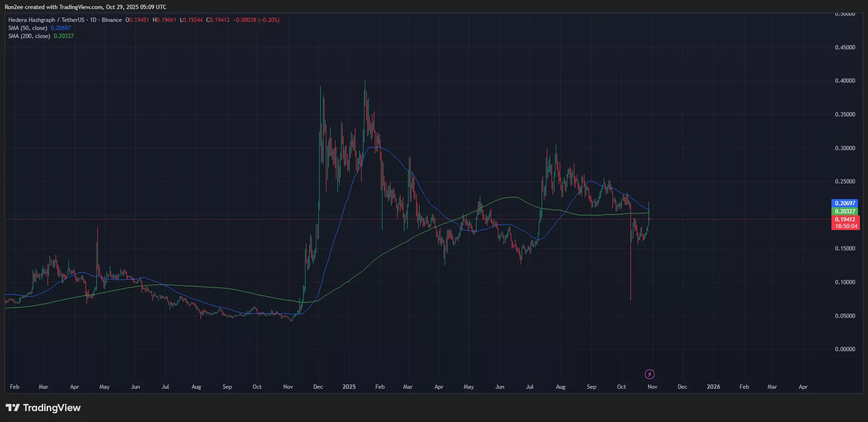This screenshot has width=868, height=422.
Task: Open the Hedera Hashgraph / TetherUS symbol title
Action: click(46, 20)
